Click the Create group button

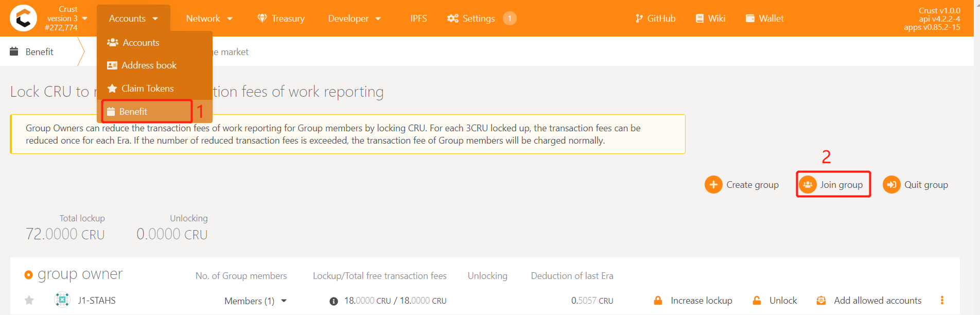click(742, 185)
